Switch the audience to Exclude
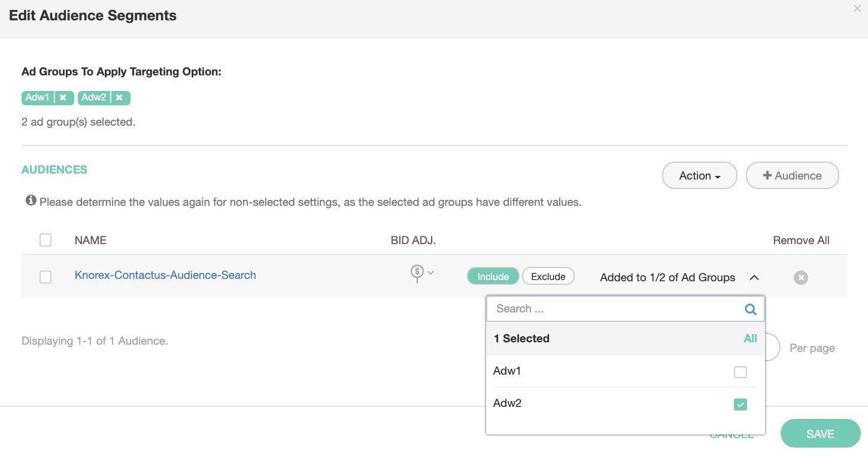This screenshot has height=456, width=868. [x=548, y=276]
